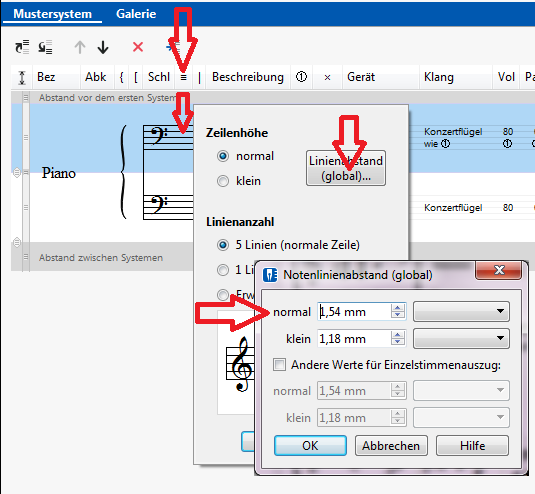Screen dimensions: 535x494
Task: Switch to the Galerie tab
Action: [136, 14]
